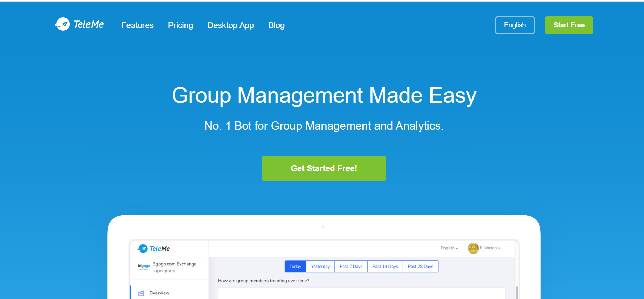
Task: Click the Start Free button
Action: [569, 25]
